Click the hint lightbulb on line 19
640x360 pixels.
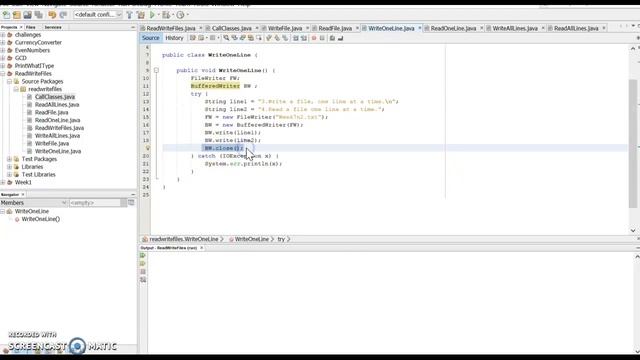click(148, 148)
